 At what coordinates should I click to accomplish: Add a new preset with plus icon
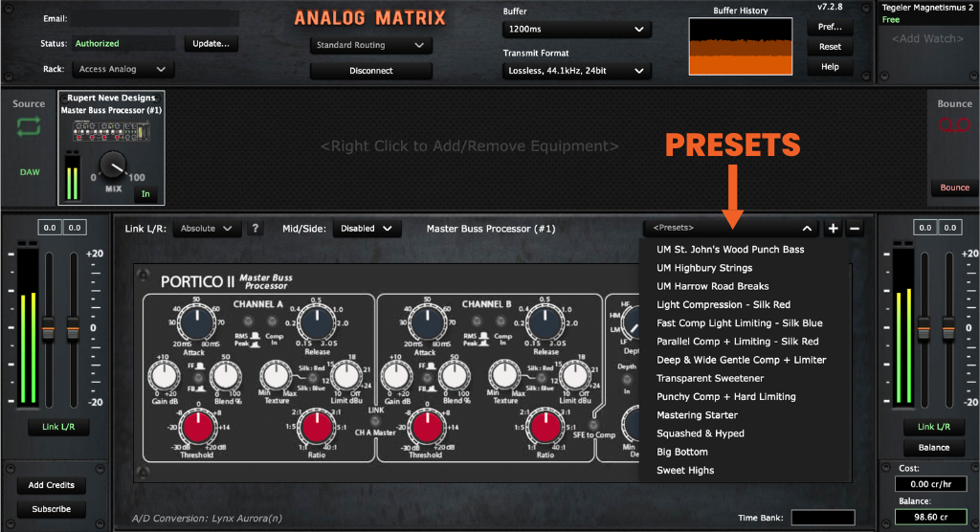click(x=834, y=229)
